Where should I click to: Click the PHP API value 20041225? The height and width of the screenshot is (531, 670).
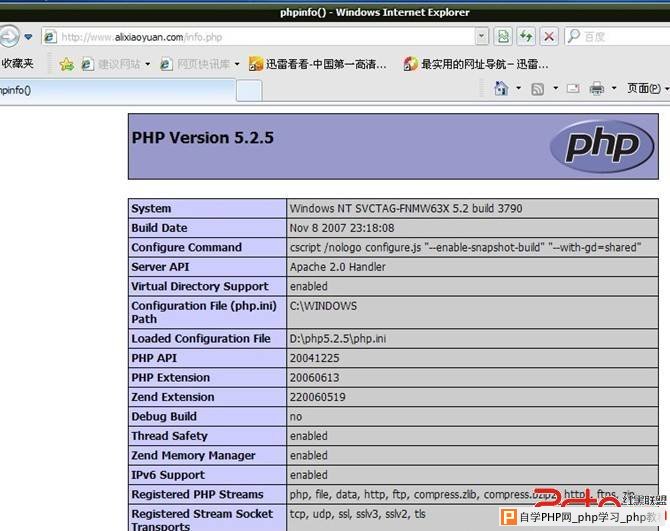tap(314, 358)
